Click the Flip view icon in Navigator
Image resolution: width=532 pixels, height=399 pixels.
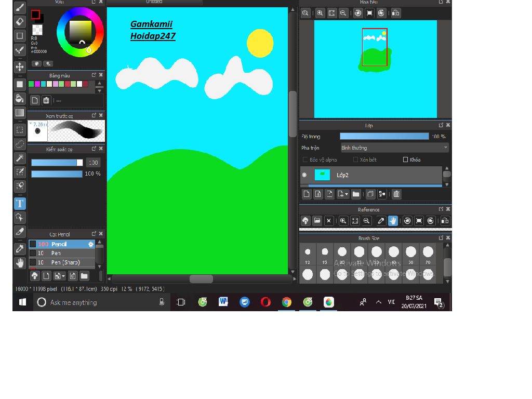click(x=395, y=13)
